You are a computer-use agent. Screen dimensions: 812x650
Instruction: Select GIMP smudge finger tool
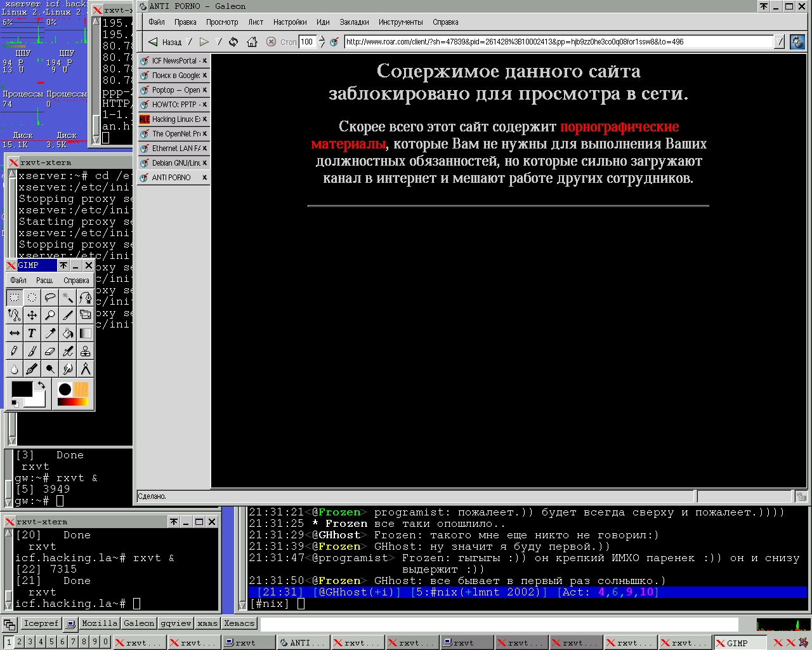(x=67, y=368)
